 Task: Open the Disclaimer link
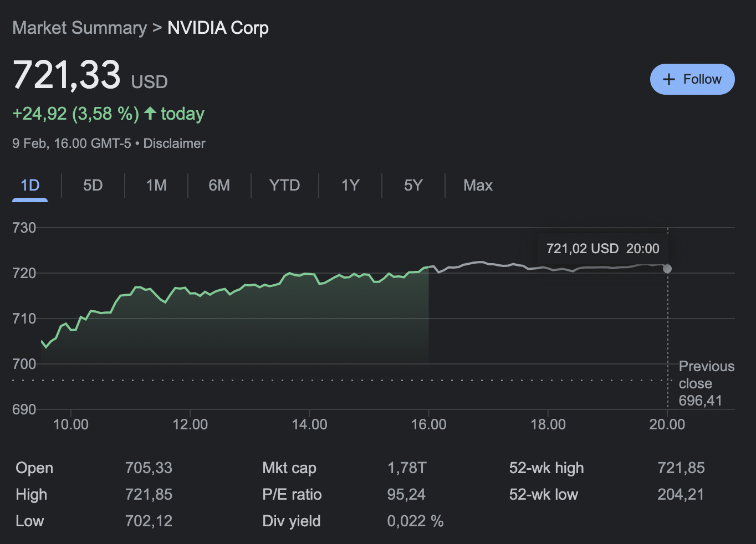pos(174,143)
